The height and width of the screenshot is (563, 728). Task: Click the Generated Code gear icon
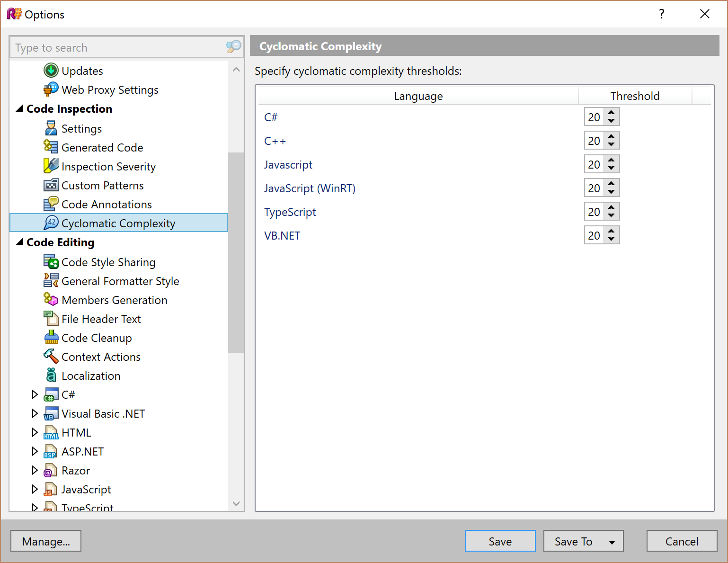tap(51, 147)
